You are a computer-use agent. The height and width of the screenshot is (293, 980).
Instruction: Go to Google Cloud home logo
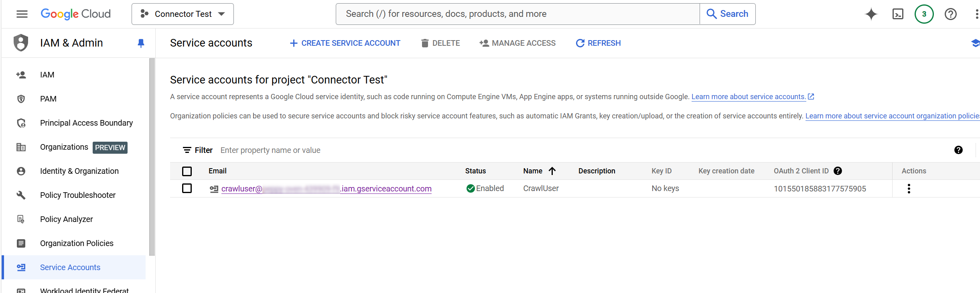point(75,14)
